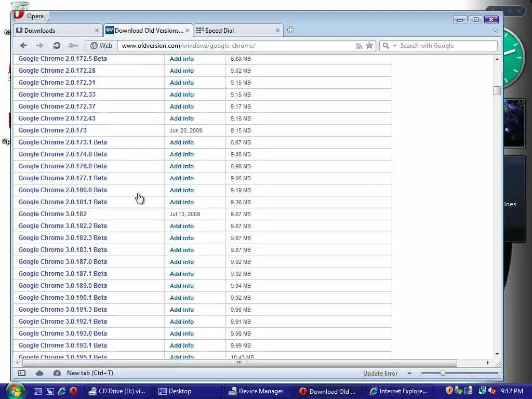This screenshot has height=399, width=532.
Task: Open Google Chrome 2.0.176.0 Beta link
Action: (63, 166)
